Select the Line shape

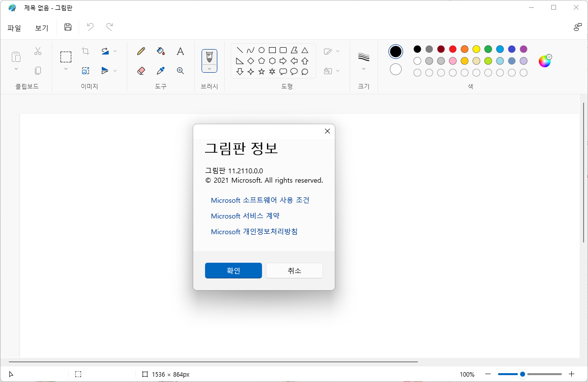[239, 50]
